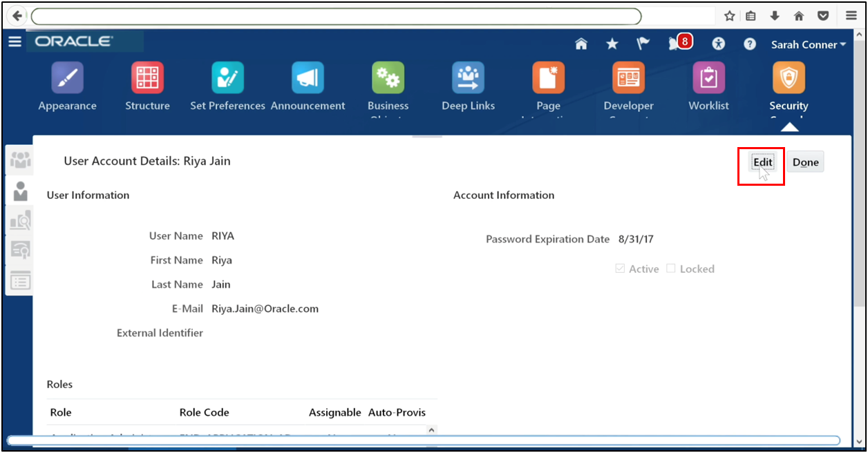Toggle the favorites star
Image resolution: width=868 pixels, height=453 pixels.
click(612, 43)
